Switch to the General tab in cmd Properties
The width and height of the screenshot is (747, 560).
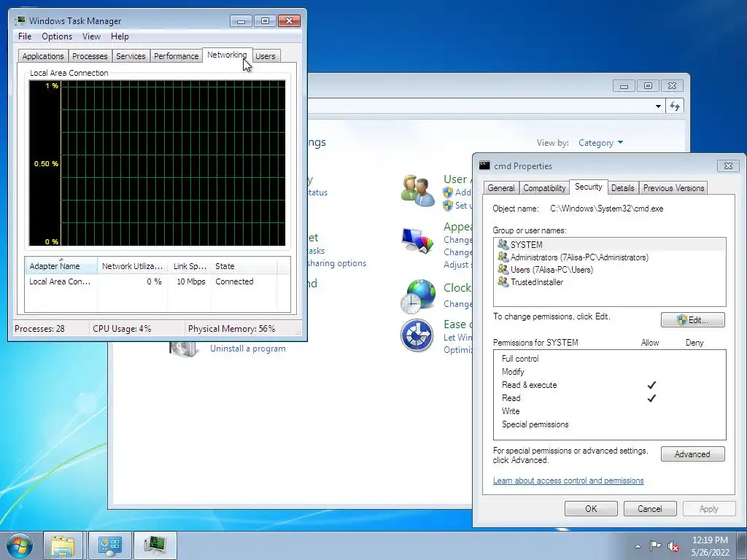[x=501, y=188]
